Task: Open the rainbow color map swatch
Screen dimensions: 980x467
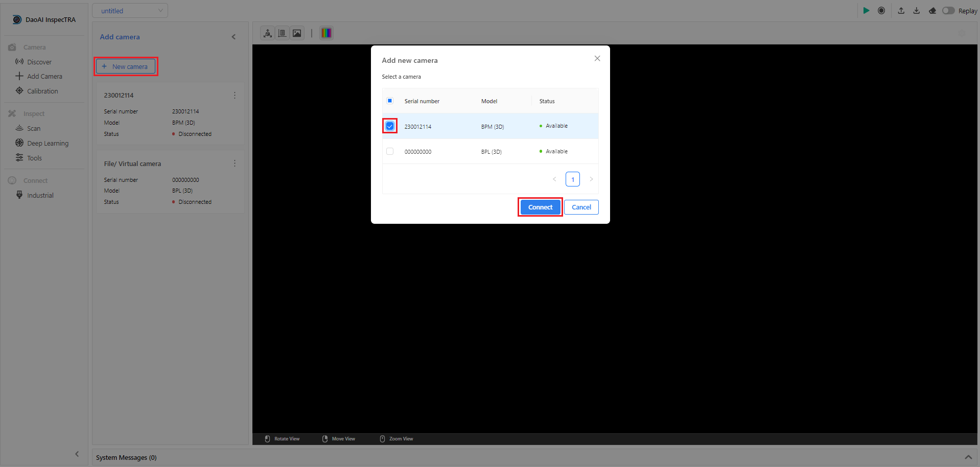Action: click(326, 33)
